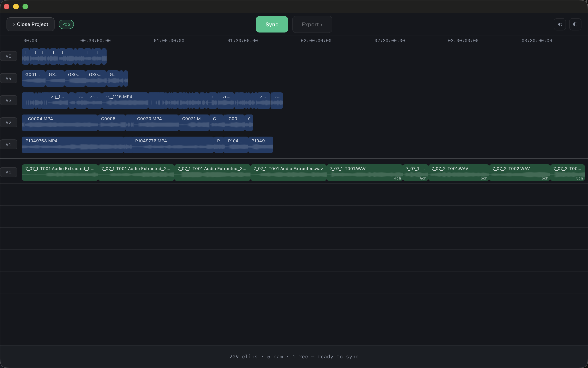The width and height of the screenshot is (588, 368).
Task: Select clip C0005 on V2 track
Action: 112,123
